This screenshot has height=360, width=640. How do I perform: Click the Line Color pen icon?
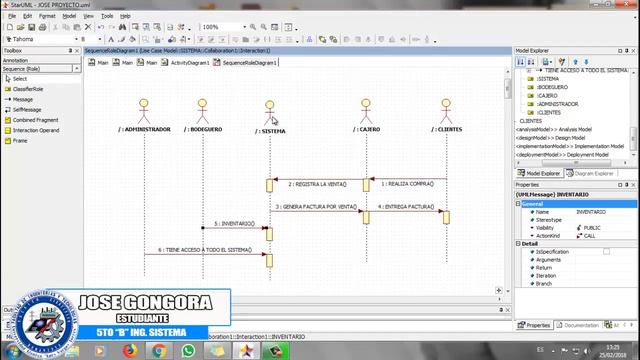[122, 40]
